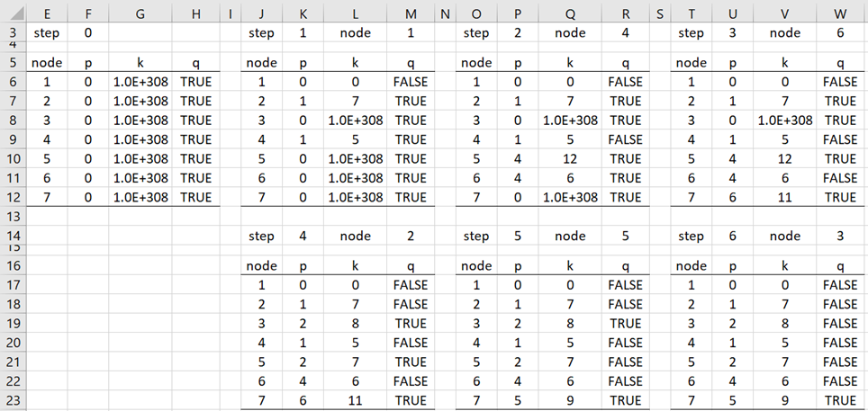The width and height of the screenshot is (868, 411).
Task: Click step 4 label cell J14
Action: point(261,237)
